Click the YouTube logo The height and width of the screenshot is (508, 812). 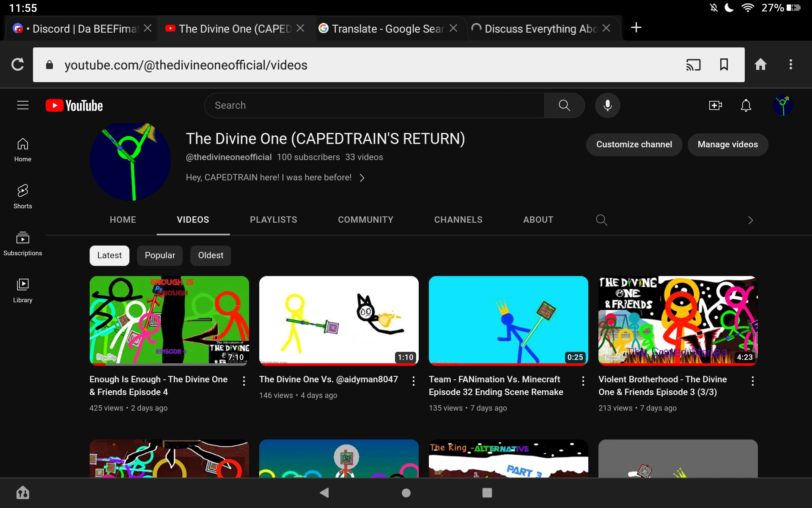[74, 105]
